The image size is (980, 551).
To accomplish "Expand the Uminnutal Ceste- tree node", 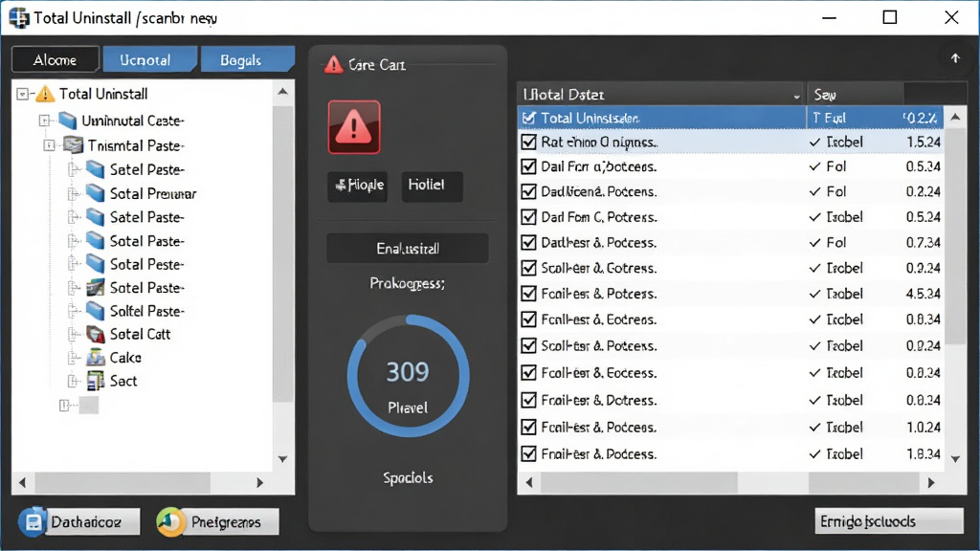I will [44, 121].
